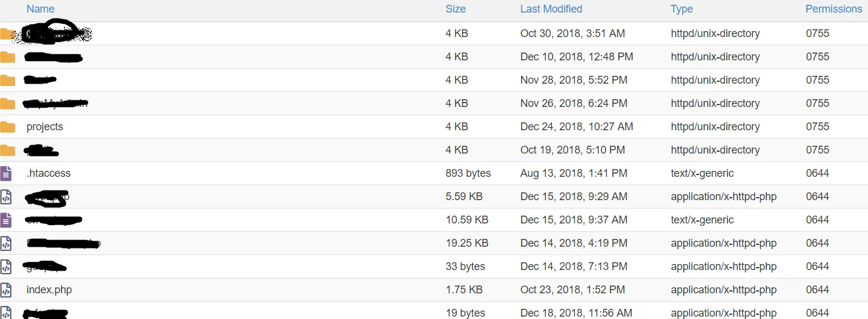Click the .htaccess text file icon
Screen dimensions: 868x319
pos(6,173)
